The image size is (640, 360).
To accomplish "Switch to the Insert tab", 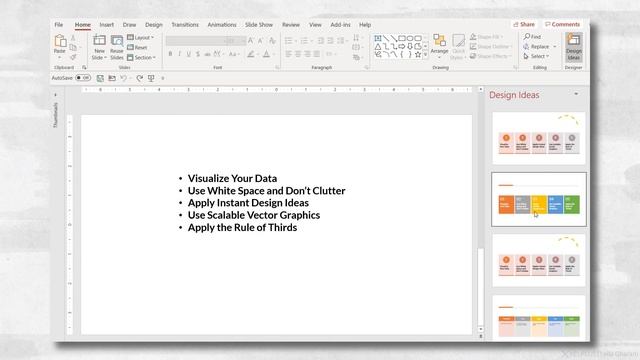I will coord(107,25).
